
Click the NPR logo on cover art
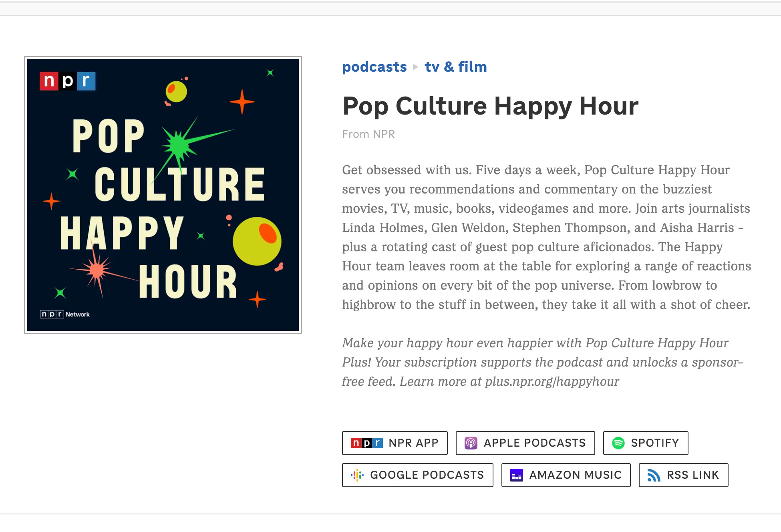[x=68, y=81]
